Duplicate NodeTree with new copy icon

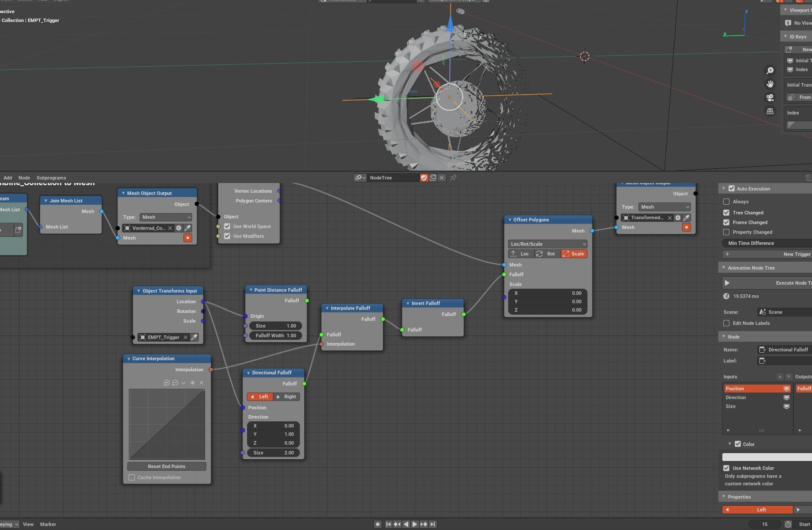coord(433,178)
